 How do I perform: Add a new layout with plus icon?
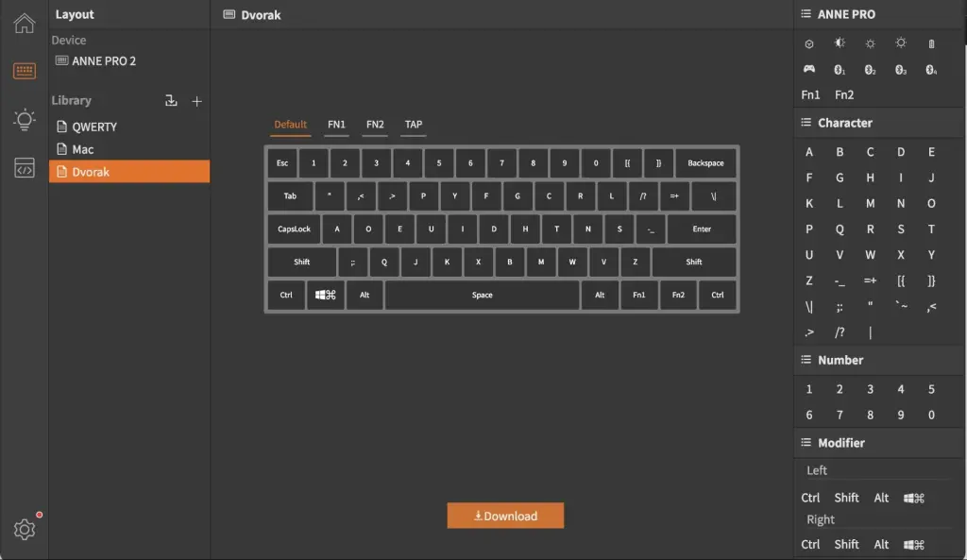tap(196, 101)
